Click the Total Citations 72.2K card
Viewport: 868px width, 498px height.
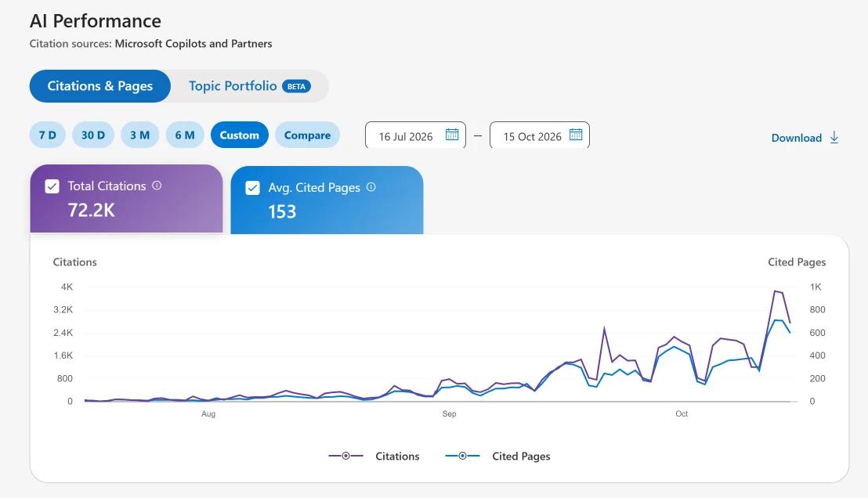click(x=126, y=199)
